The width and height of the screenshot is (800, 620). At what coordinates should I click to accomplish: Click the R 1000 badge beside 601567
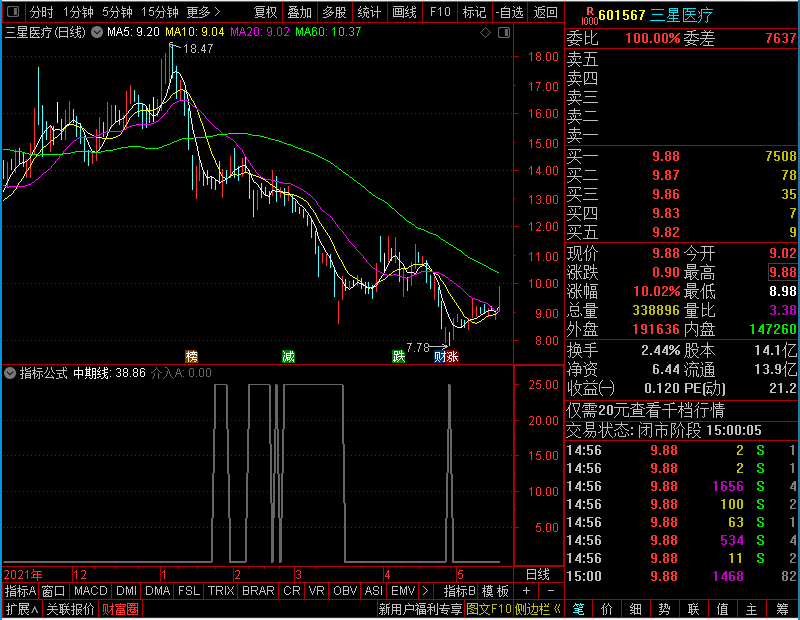pyautogui.click(x=589, y=16)
